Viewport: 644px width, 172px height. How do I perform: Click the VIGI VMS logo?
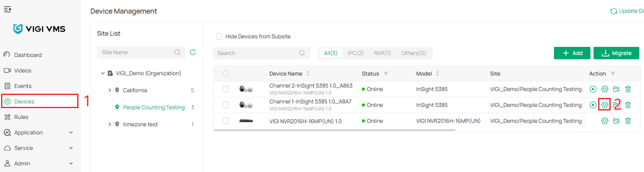(39, 29)
